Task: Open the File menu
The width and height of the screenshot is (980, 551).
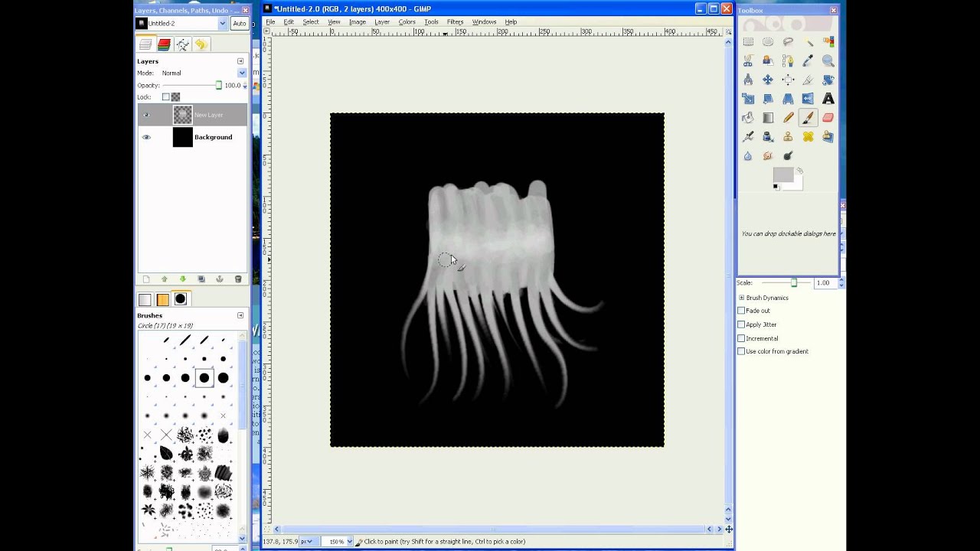Action: tap(270, 21)
